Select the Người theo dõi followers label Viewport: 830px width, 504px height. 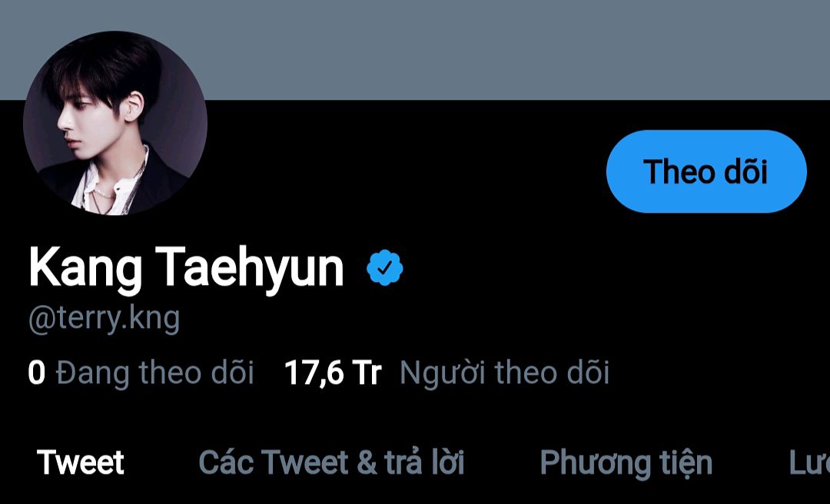click(x=504, y=373)
